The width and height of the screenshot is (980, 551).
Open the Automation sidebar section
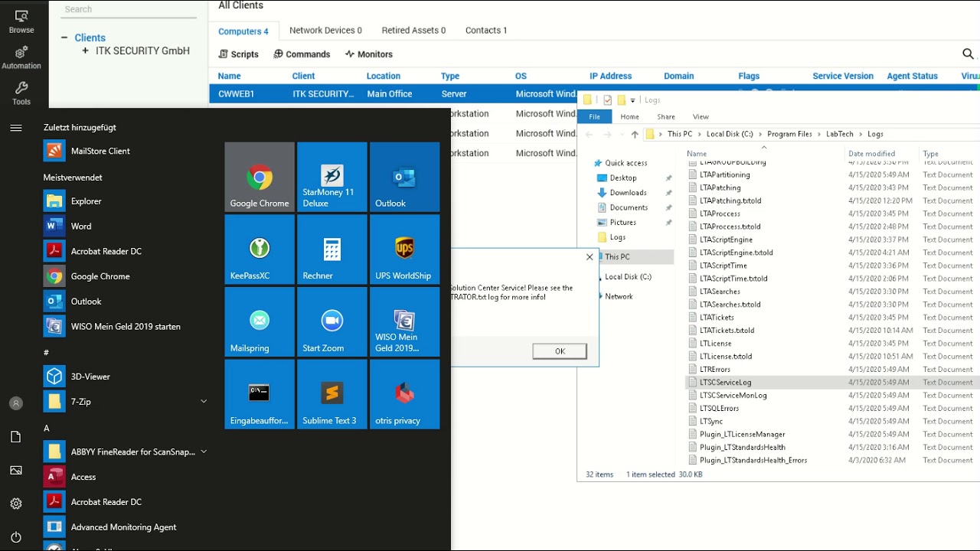pos(21,57)
